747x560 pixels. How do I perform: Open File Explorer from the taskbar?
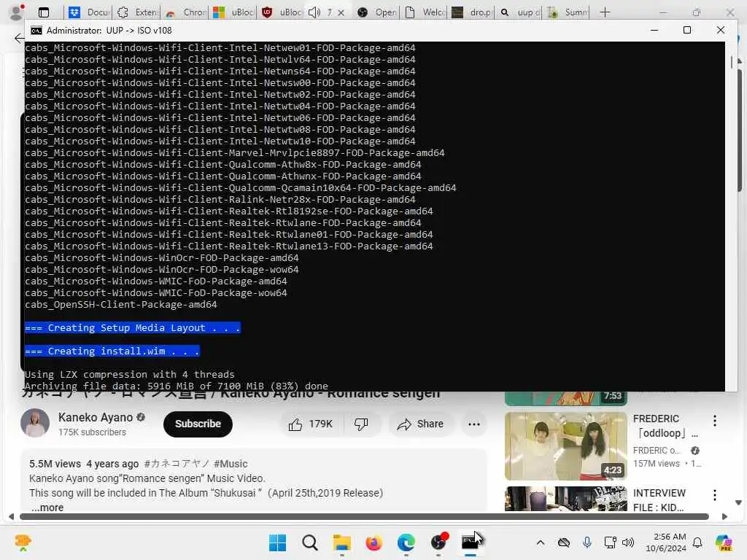(x=341, y=542)
